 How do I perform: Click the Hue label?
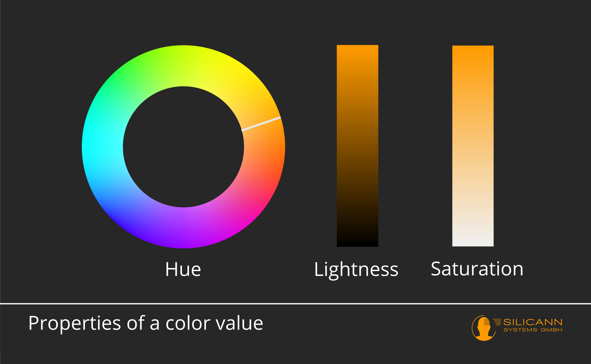coord(183,269)
